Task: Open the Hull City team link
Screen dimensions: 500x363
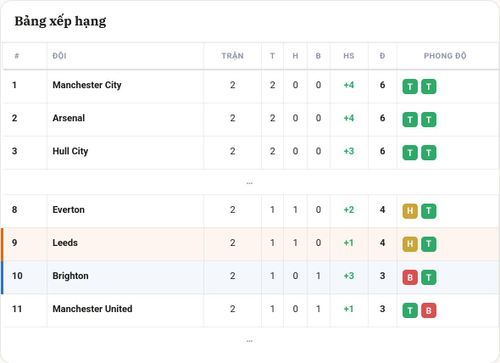Action: tap(70, 151)
